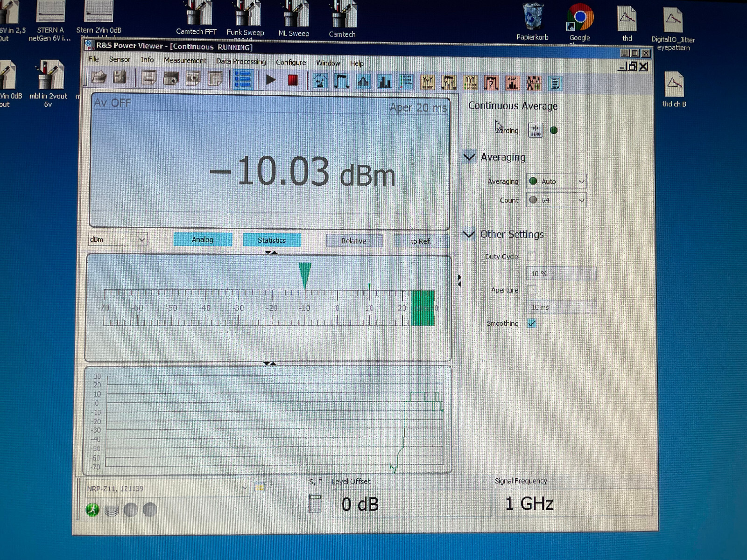Click the green pointer on analog scale

click(305, 276)
